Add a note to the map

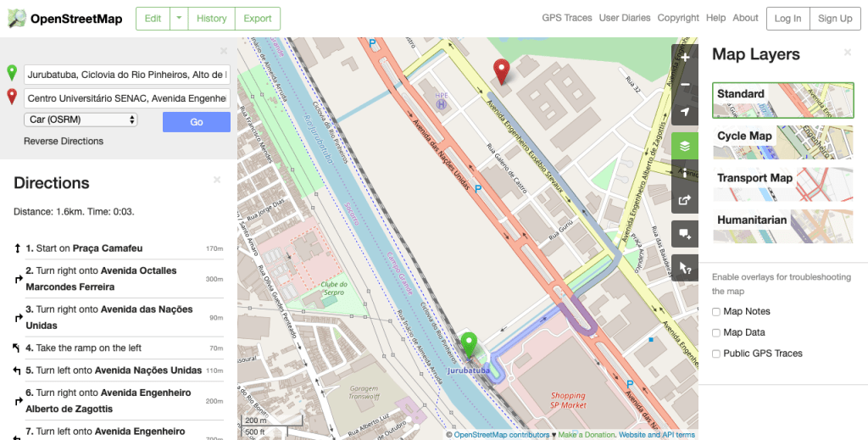(x=685, y=234)
